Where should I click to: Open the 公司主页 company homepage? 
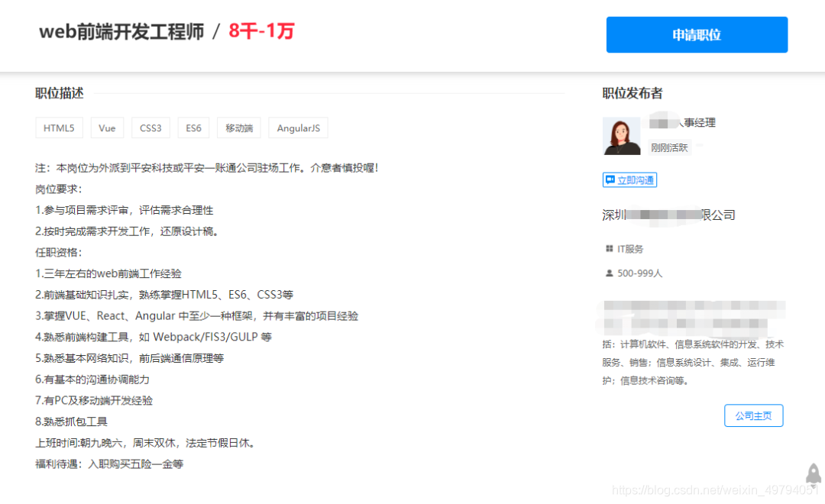point(753,415)
